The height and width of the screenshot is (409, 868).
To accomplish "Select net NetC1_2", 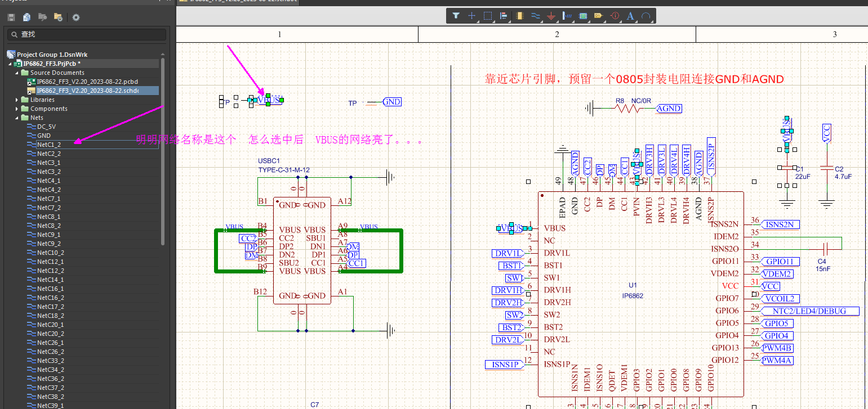I will 49,145.
